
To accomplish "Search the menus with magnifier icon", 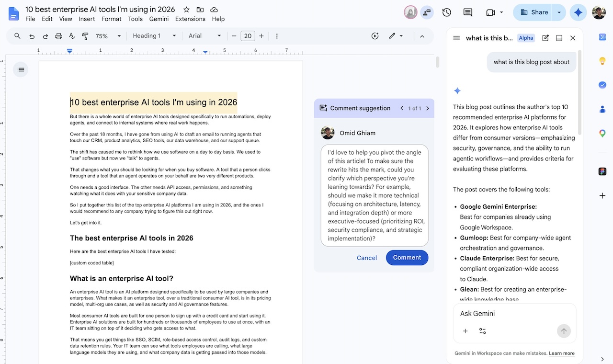I will [18, 36].
